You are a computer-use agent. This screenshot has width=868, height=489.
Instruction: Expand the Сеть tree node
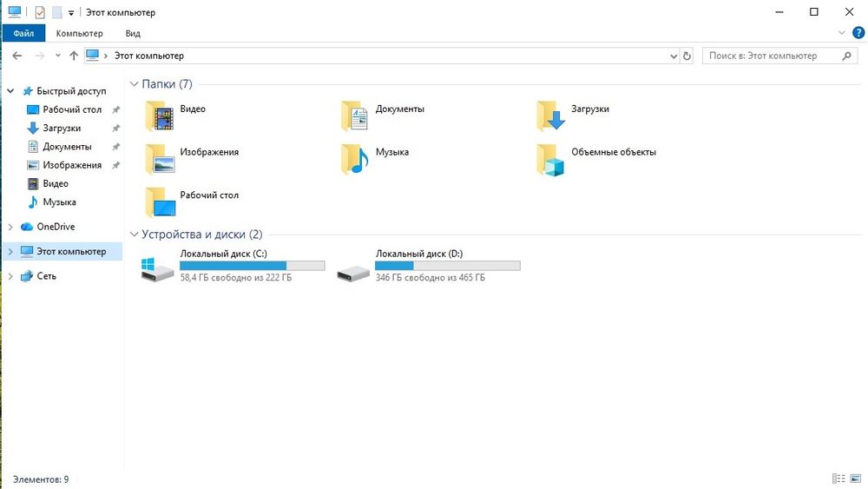pos(10,276)
